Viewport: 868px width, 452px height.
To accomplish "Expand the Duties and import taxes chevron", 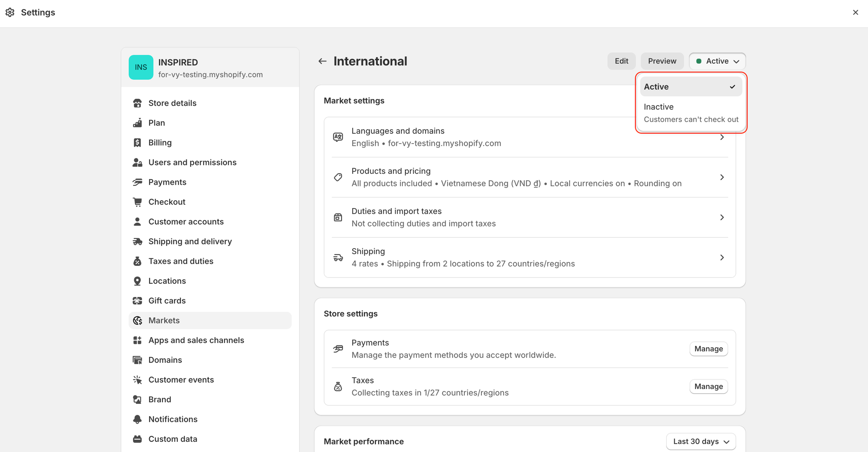I will [722, 217].
